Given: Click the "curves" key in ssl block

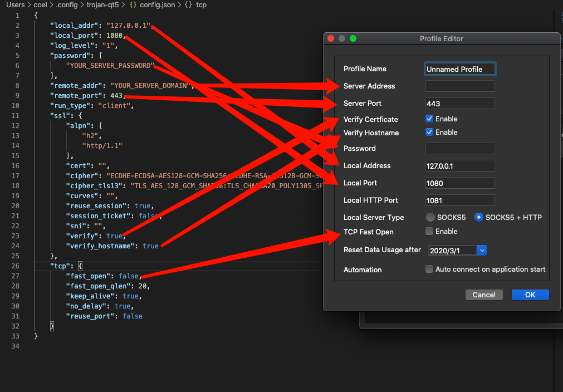Looking at the screenshot, I should (82, 196).
